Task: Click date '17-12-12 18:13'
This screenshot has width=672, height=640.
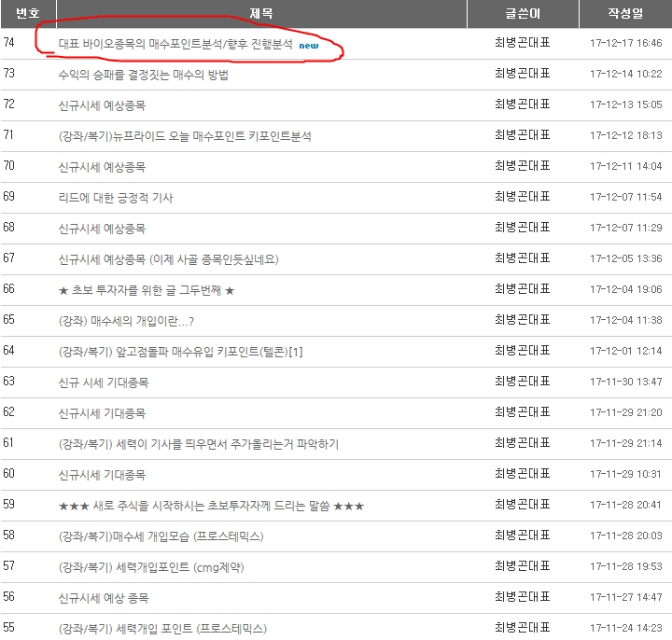Action: (625, 135)
